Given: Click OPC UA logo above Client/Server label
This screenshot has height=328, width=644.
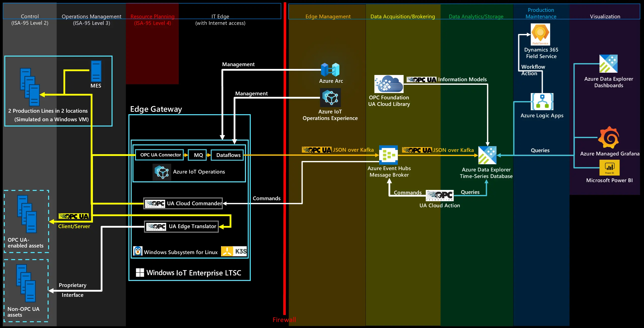Looking at the screenshot, I should point(74,216).
